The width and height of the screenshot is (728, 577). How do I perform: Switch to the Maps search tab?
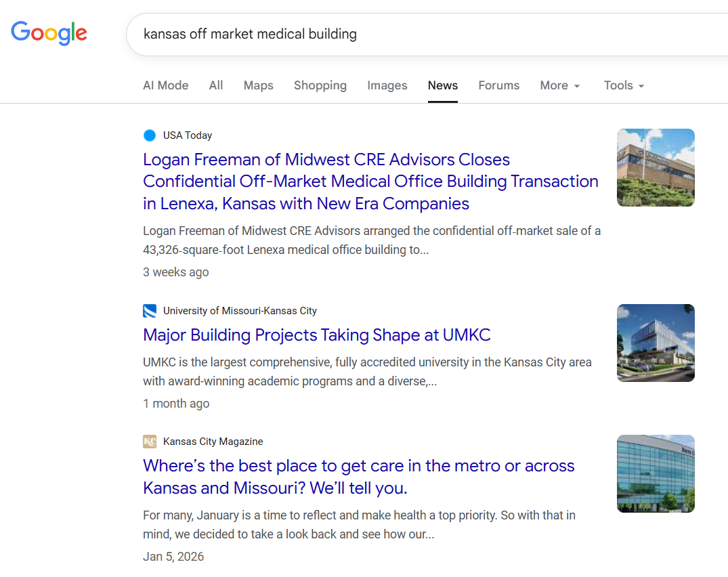258,85
